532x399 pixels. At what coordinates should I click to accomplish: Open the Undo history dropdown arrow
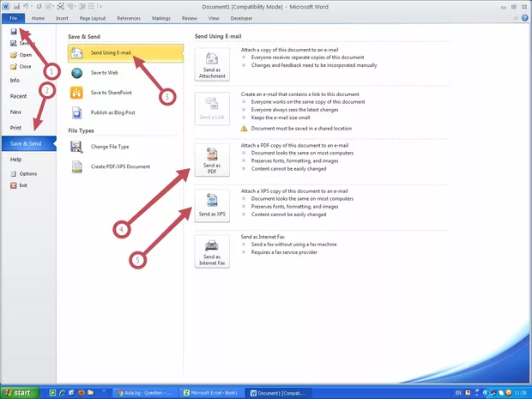point(32,7)
